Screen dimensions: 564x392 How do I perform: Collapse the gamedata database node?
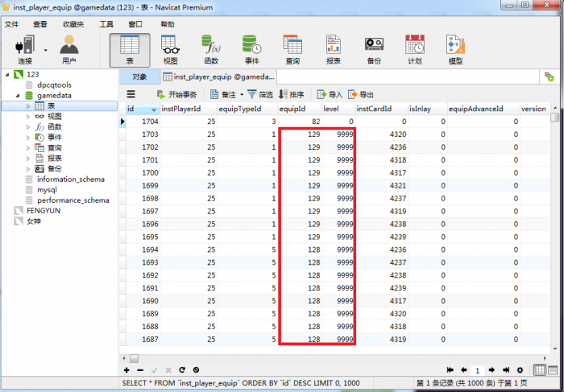point(17,96)
